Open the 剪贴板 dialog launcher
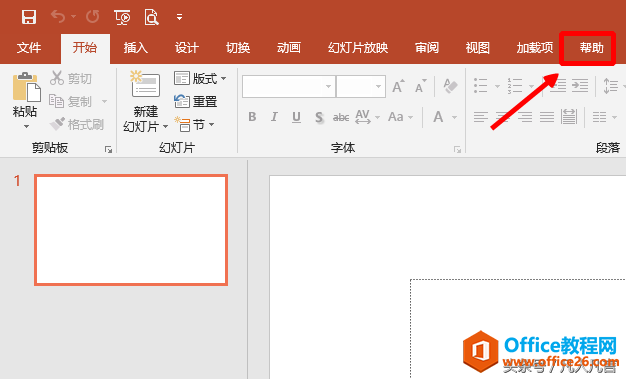This screenshot has height=379, width=626. pos(108,149)
